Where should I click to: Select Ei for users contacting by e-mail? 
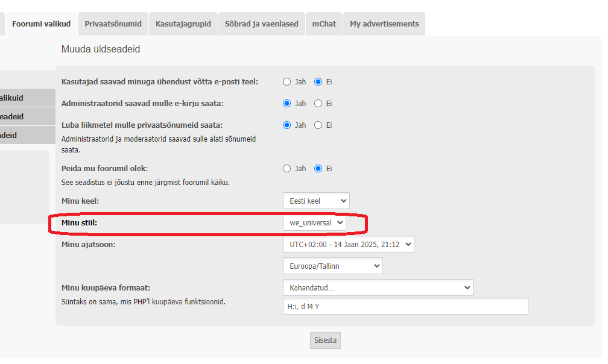pyautogui.click(x=318, y=82)
